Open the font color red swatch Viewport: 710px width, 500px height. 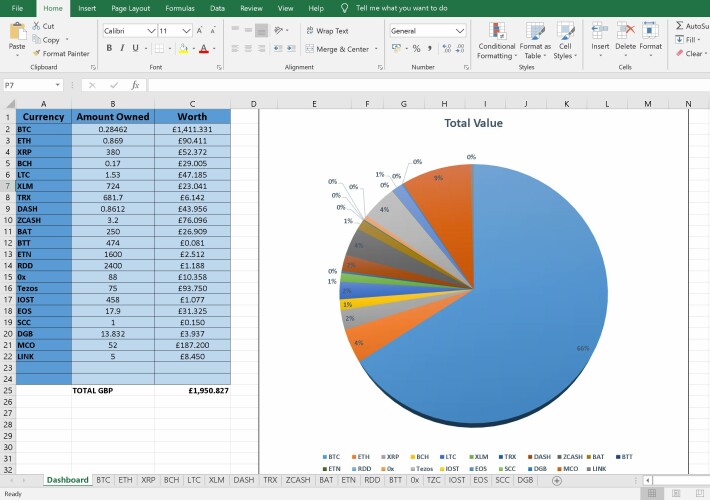coord(204,48)
